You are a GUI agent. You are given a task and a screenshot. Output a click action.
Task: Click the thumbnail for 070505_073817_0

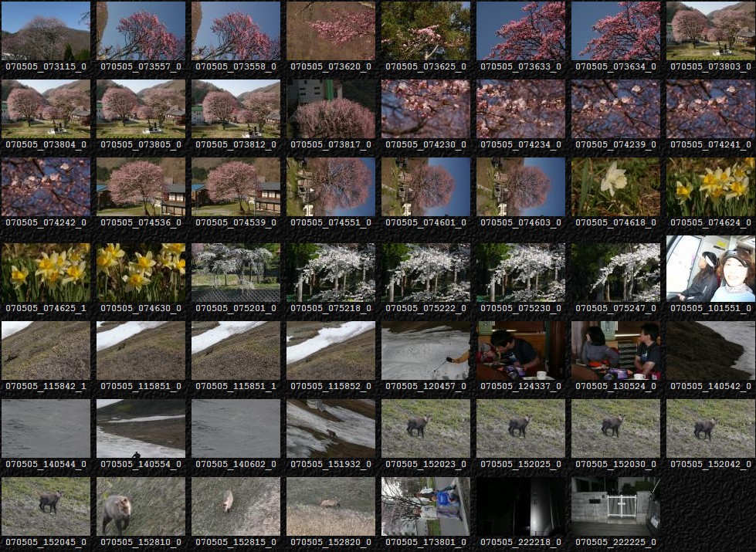coord(331,109)
